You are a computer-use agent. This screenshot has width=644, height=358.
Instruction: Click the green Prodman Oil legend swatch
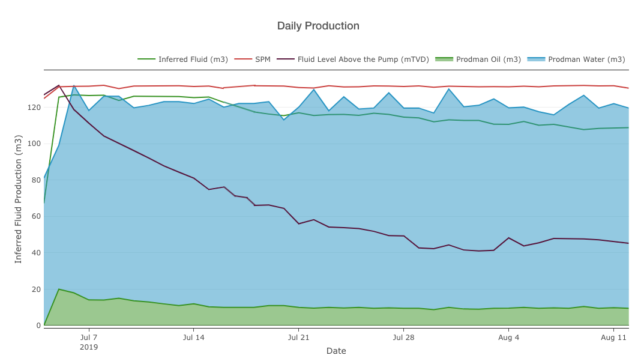[x=444, y=59]
